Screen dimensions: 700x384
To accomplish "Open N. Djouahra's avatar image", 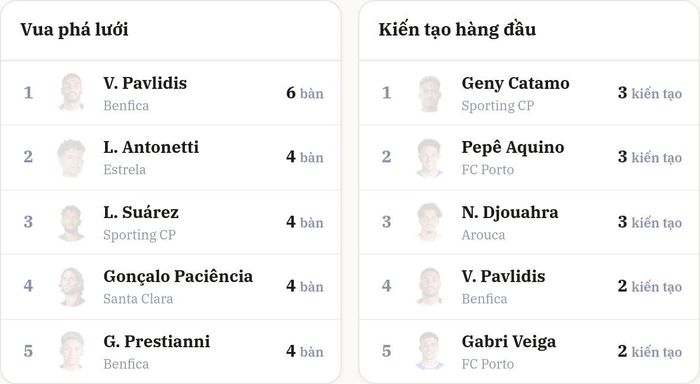I will (430, 222).
